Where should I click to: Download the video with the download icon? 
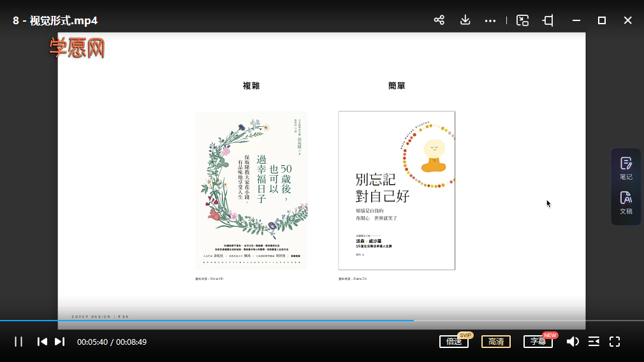click(x=465, y=20)
